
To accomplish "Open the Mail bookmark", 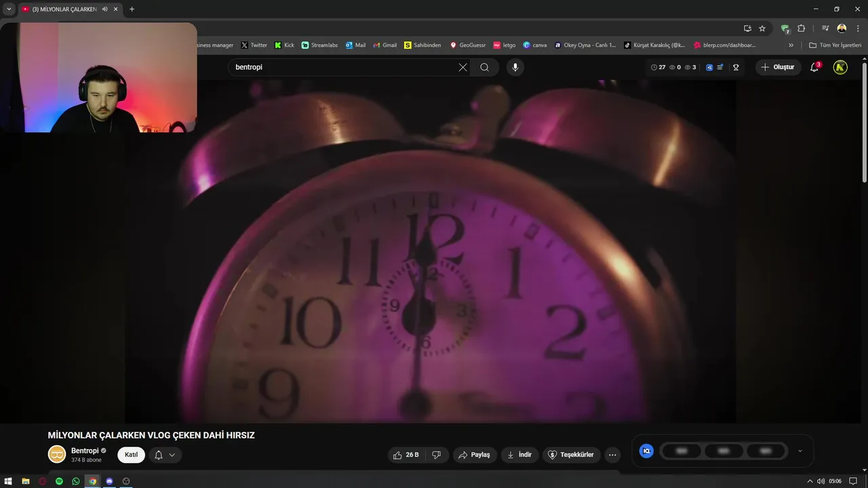I will click(355, 45).
